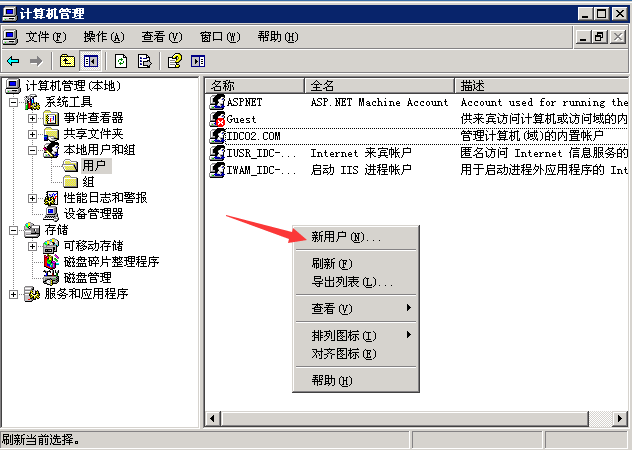Sort by the 描述 column header
Viewport: 632px width, 450px height.
[542, 85]
